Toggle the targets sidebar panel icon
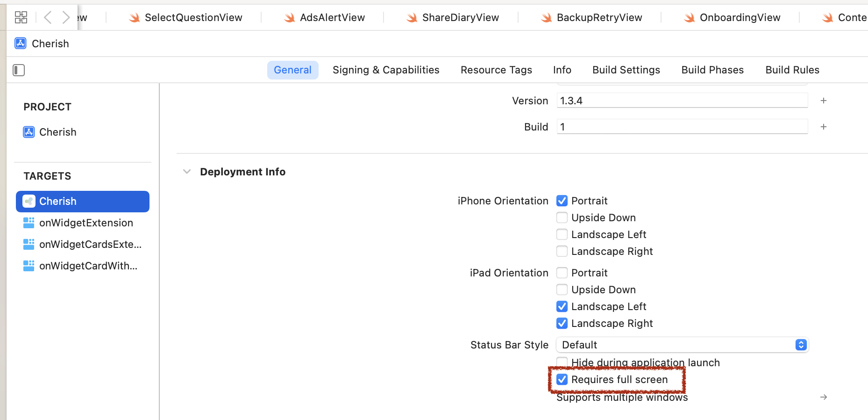The width and height of the screenshot is (868, 420). [19, 70]
